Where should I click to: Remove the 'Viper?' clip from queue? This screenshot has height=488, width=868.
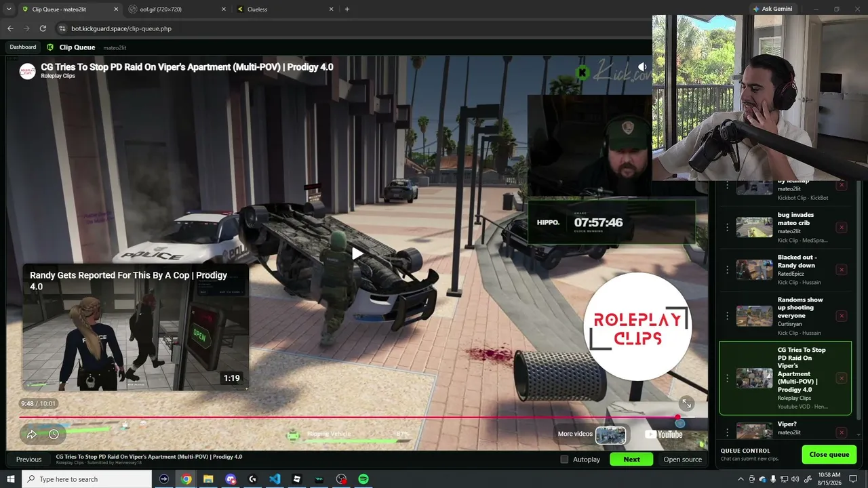click(x=842, y=432)
